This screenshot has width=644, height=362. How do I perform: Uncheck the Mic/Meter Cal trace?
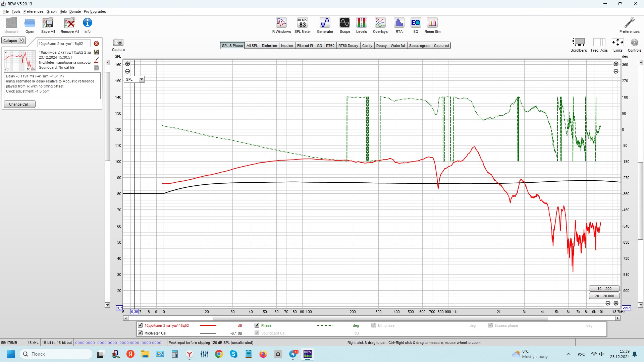(x=140, y=333)
